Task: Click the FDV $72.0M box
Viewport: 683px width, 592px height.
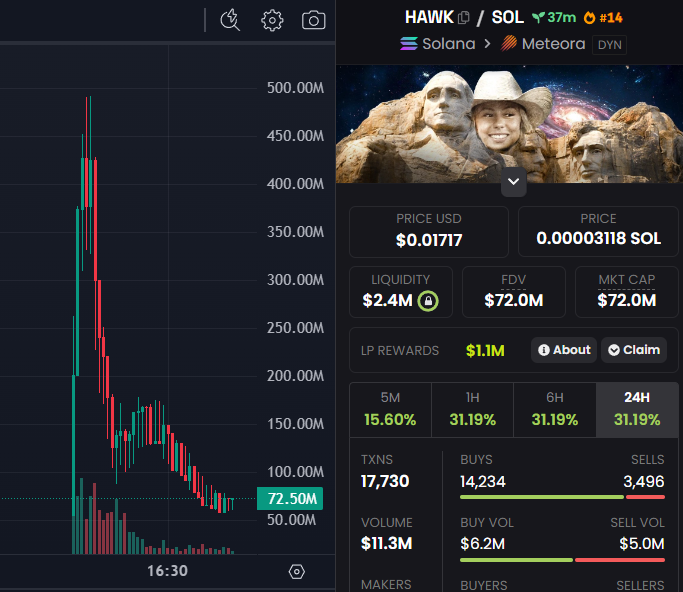Action: (514, 292)
